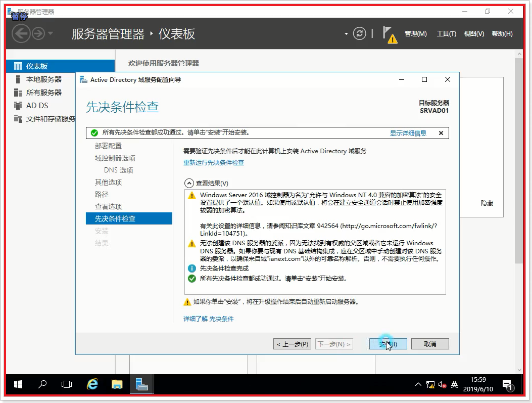The image size is (532, 403).
Task: Click the 仪表板 grid icon
Action: click(18, 66)
